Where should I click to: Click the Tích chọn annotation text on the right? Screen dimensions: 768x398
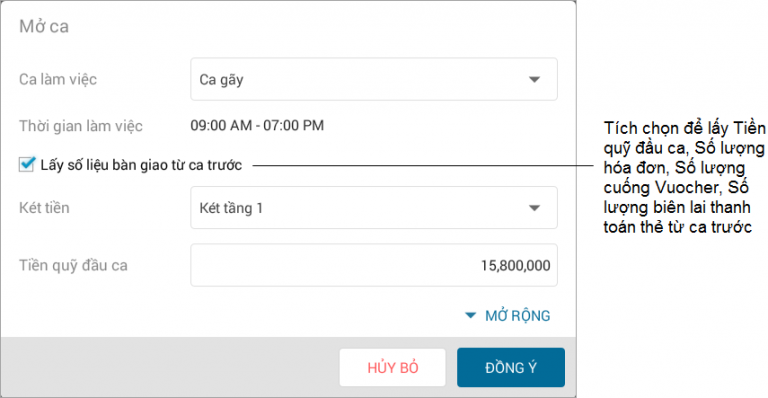pos(684,178)
